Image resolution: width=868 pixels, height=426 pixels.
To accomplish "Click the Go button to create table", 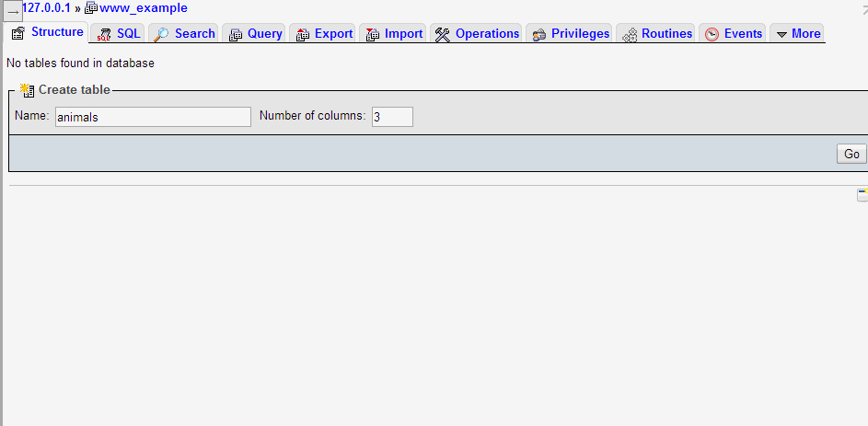I will 851,154.
